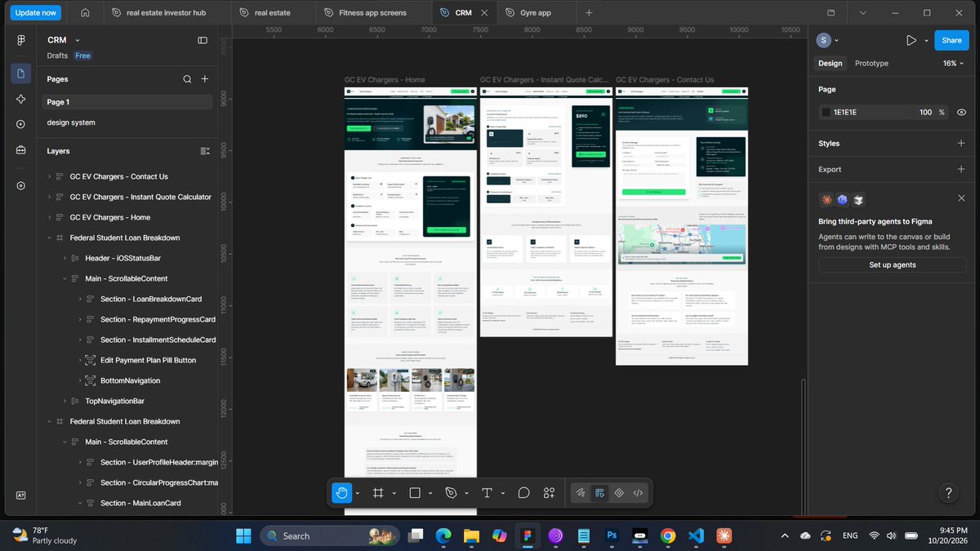The image size is (980, 551).
Task: Open Text tool options dropdown arrow
Action: pos(503,493)
